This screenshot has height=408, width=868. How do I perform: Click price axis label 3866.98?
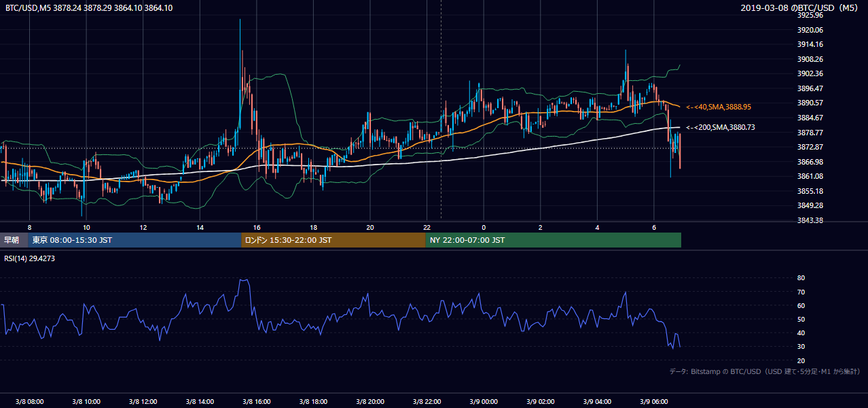[x=810, y=162]
